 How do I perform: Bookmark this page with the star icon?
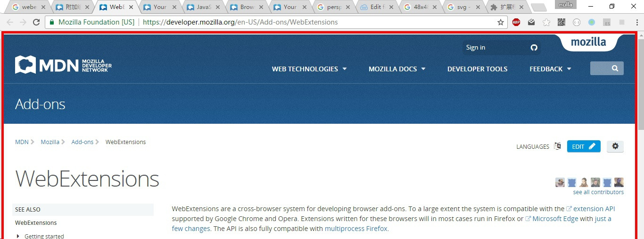(501, 22)
